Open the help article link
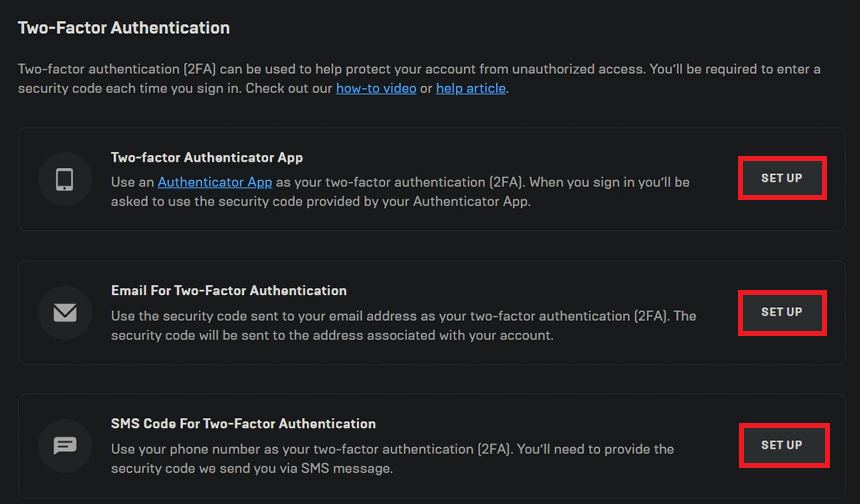 pos(471,88)
